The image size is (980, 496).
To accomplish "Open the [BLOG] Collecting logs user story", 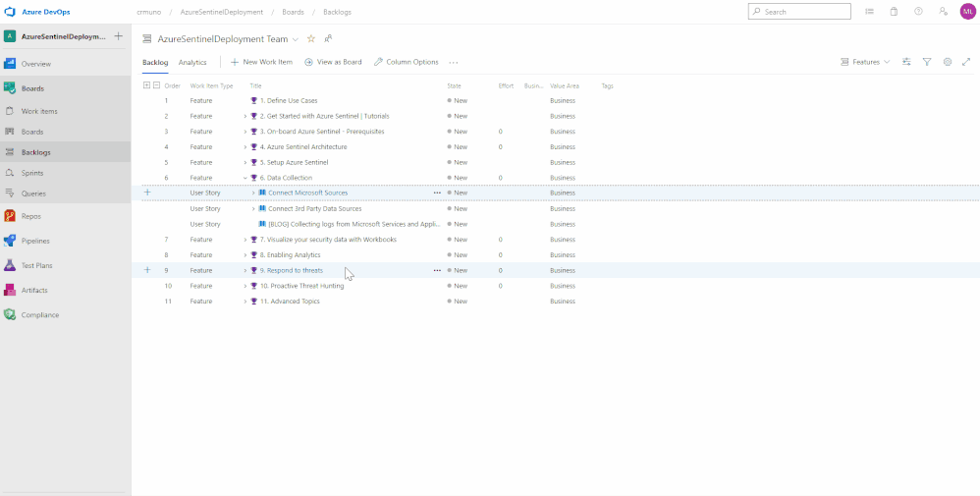I will (x=354, y=224).
